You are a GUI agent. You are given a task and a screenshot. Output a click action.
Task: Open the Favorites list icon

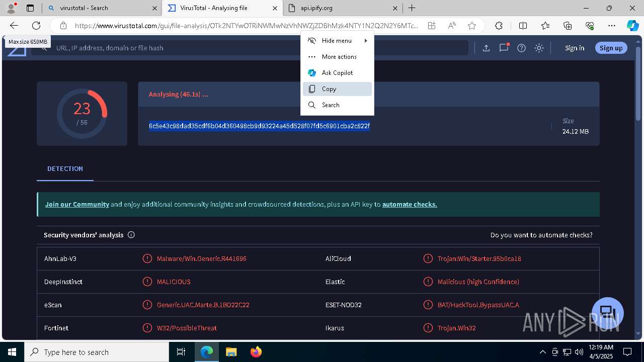[x=545, y=26]
